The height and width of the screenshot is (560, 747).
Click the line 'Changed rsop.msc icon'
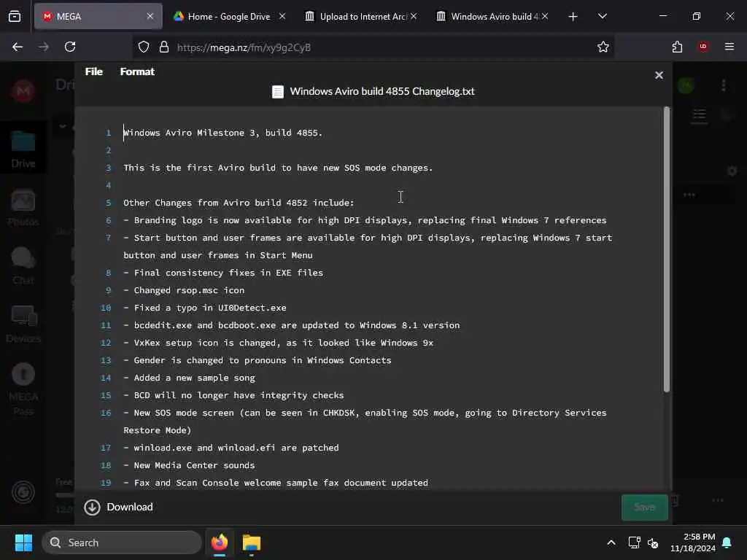tap(184, 290)
